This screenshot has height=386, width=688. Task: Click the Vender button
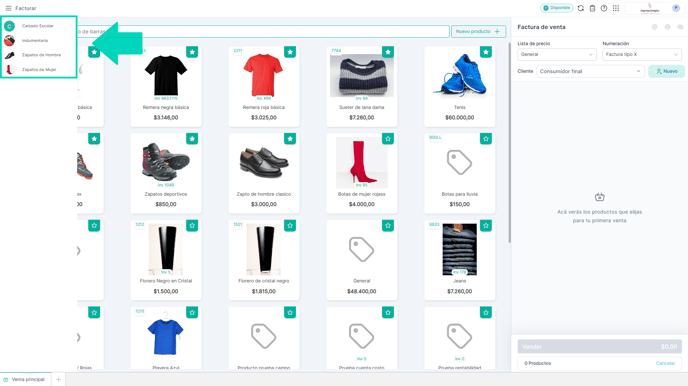coord(599,347)
